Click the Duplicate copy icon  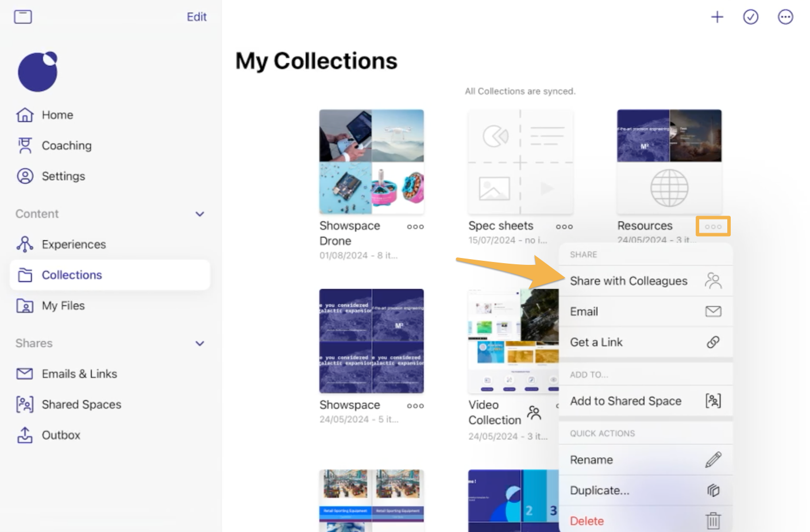(713, 490)
